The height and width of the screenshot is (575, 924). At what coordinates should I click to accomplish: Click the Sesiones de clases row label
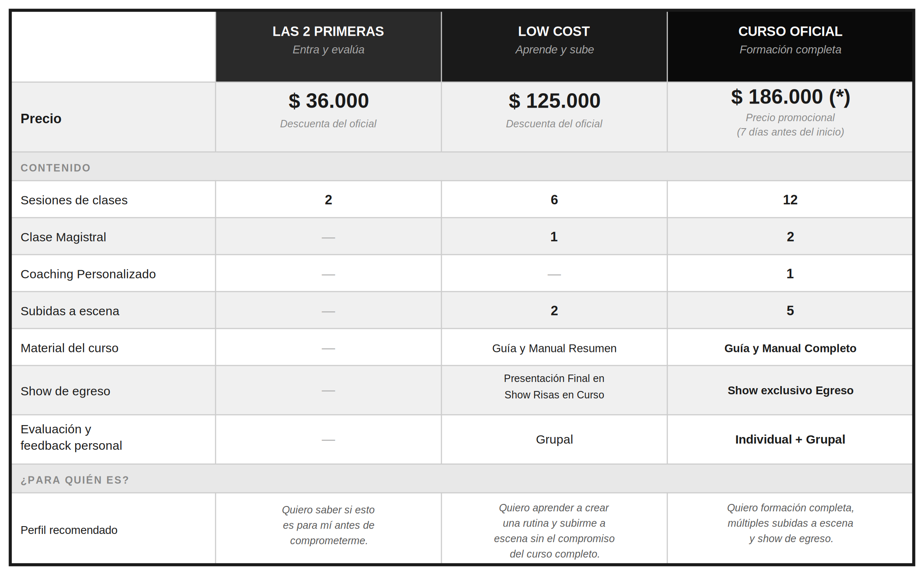pyautogui.click(x=74, y=200)
